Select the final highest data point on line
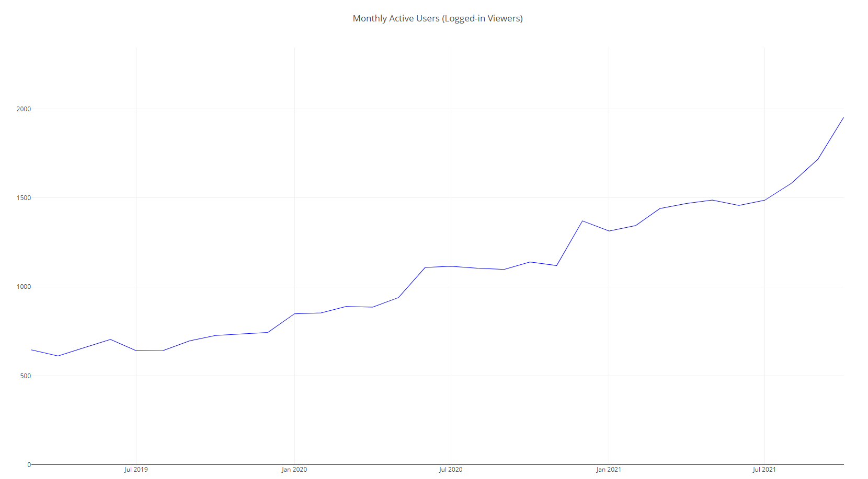 point(843,118)
